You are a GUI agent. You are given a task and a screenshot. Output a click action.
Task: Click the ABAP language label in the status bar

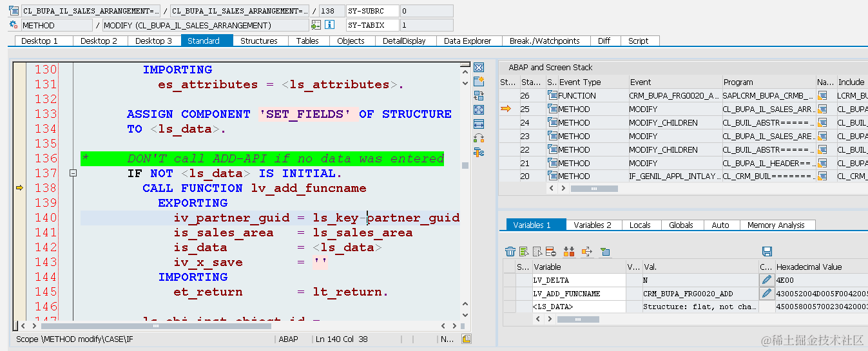288,339
